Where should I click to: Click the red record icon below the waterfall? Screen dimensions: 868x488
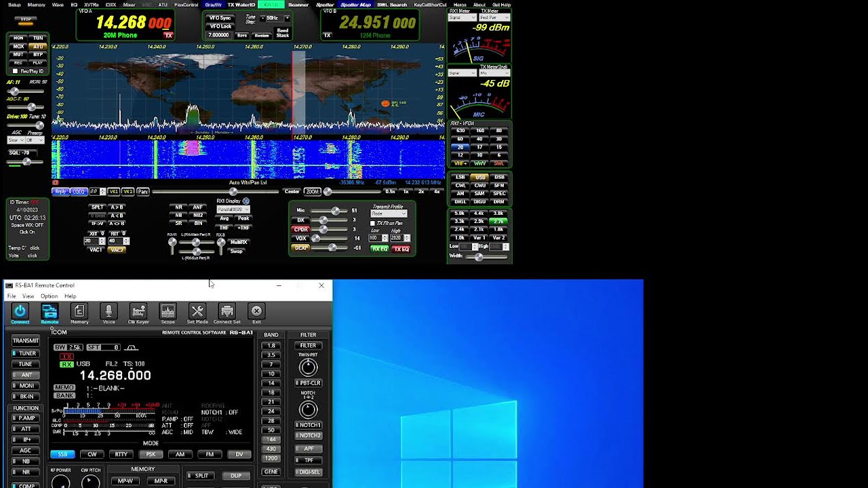(x=56, y=182)
